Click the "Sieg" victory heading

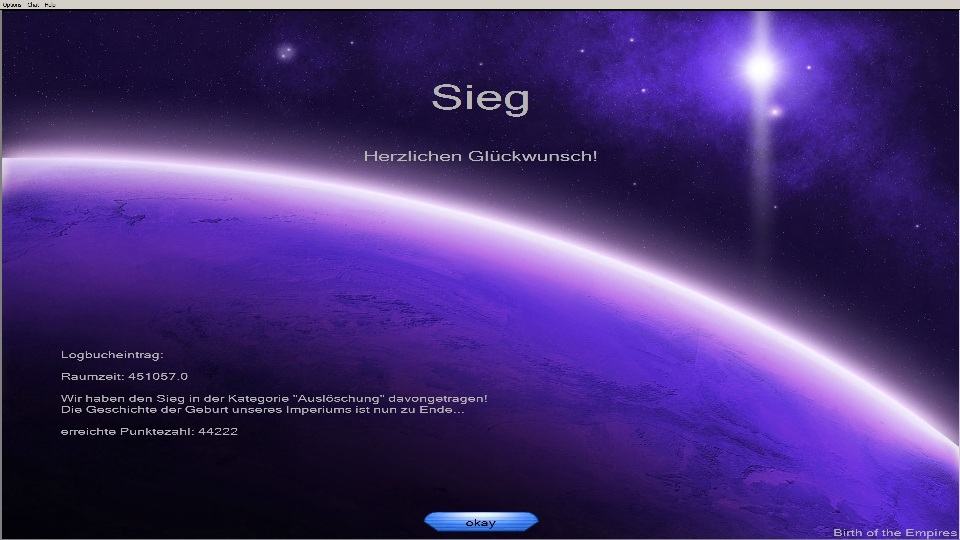click(481, 98)
